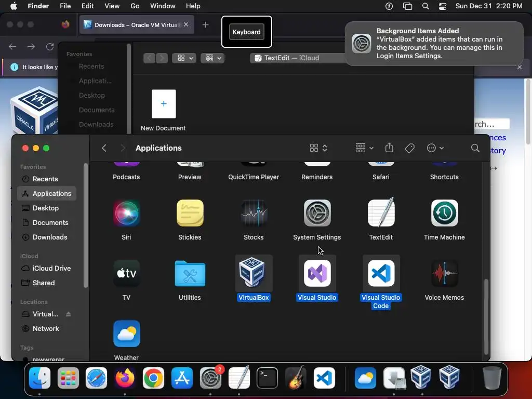Launch Firefox from the Dock

tap(125, 378)
